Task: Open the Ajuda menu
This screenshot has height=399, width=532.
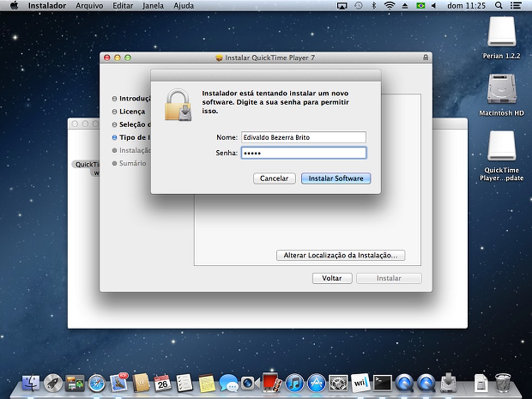Action: pos(184,5)
